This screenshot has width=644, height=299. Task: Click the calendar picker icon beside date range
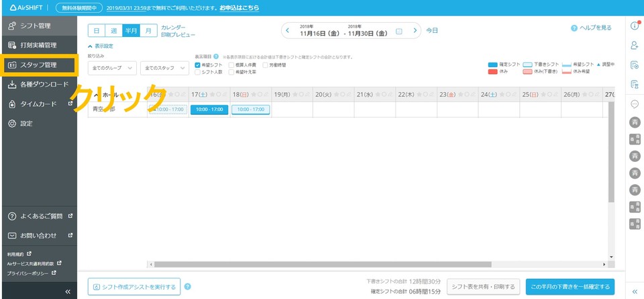pyautogui.click(x=399, y=31)
